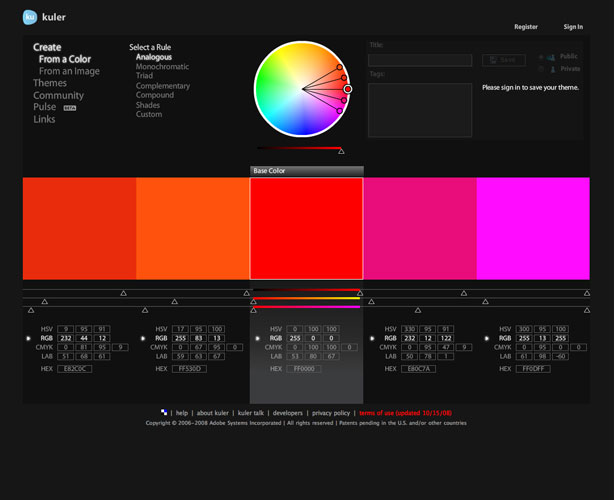615x500 pixels.
Task: Select the Triad rule
Action: pyautogui.click(x=144, y=76)
